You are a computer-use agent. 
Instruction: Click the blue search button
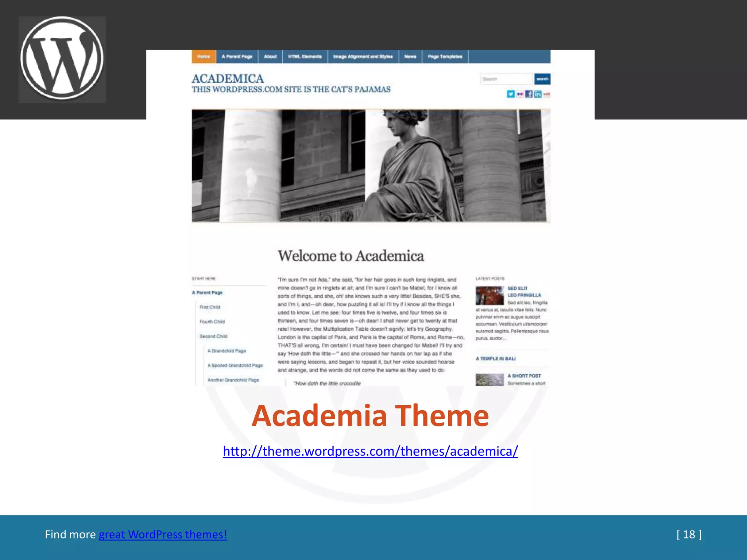point(542,79)
